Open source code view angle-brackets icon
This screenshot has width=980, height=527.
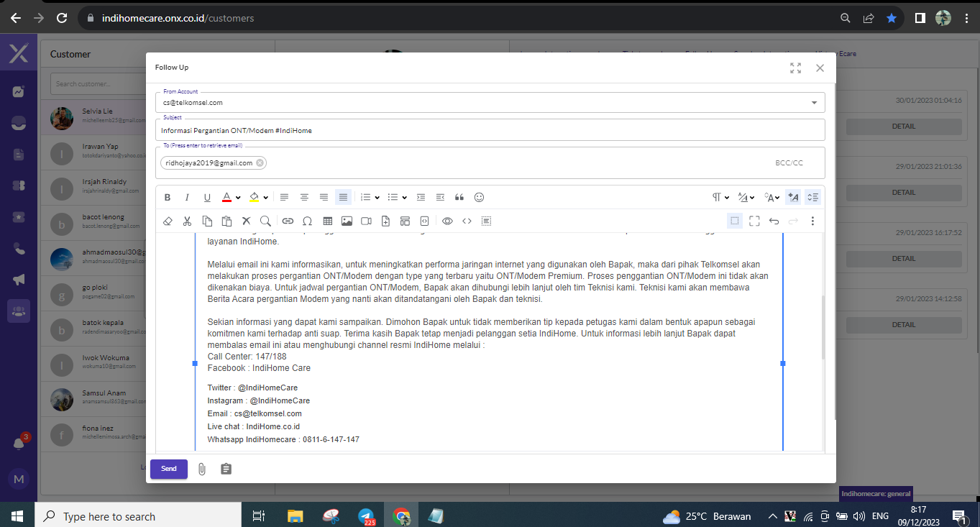click(467, 221)
